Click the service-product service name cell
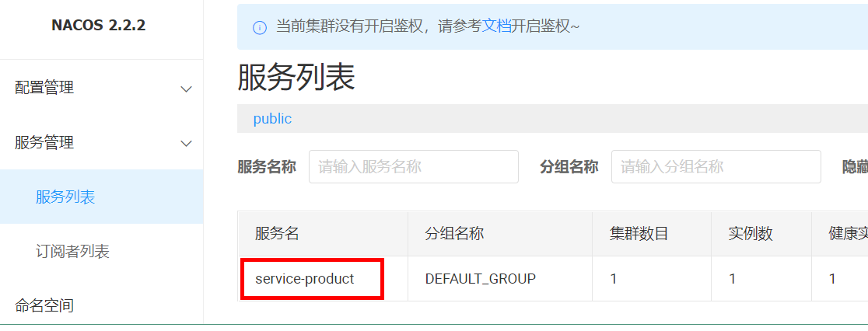The image size is (868, 331). [305, 279]
